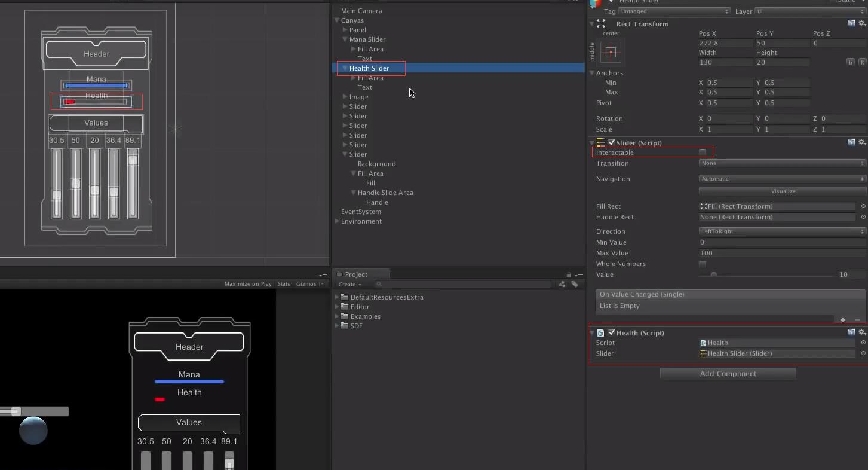Disable the Slider (Script) component checkbox
Image resolution: width=868 pixels, height=470 pixels.
611,142
